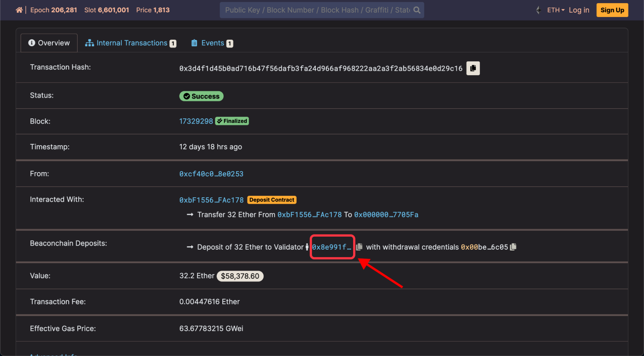This screenshot has height=356, width=644.
Task: Click the Log in link
Action: 579,10
